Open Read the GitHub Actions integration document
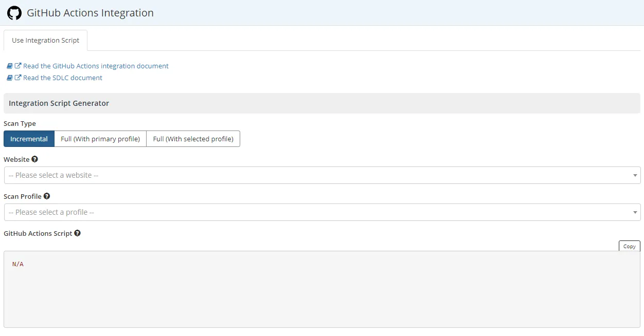 (x=96, y=66)
